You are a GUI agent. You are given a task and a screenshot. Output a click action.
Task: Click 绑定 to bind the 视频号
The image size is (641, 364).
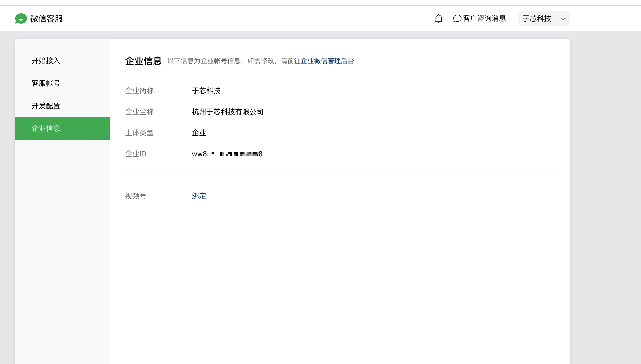coord(199,196)
